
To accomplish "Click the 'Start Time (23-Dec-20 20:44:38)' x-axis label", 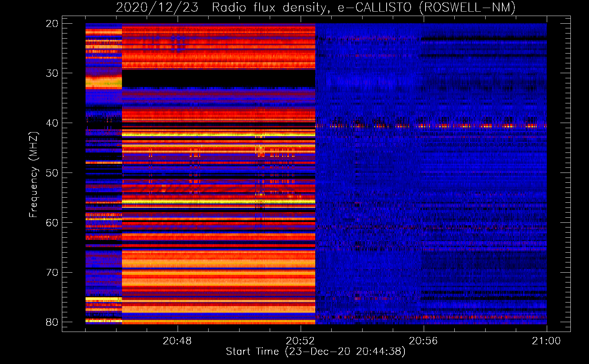I will point(316,352).
